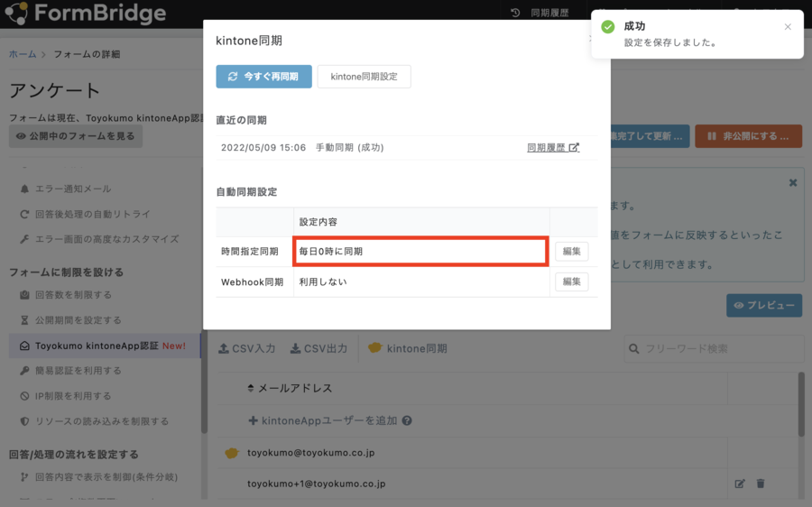Sort by メールアドレス column header
Screen dimensions: 812x507
290,388
